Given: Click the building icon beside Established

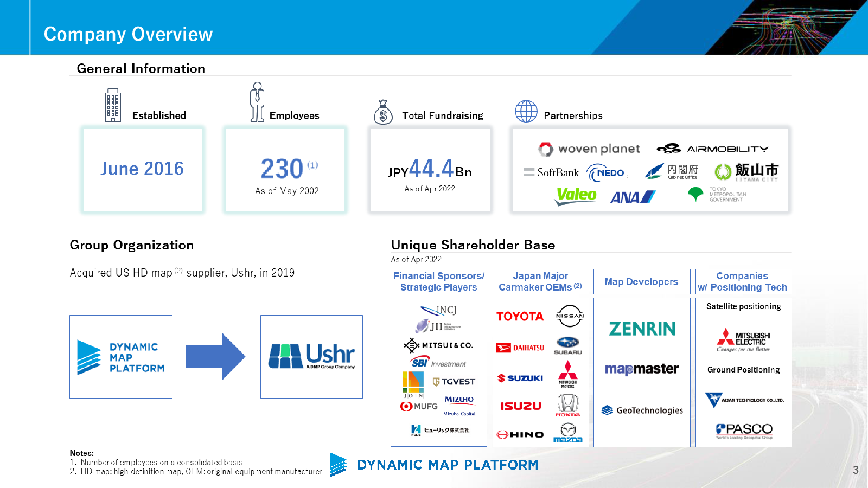Looking at the screenshot, I should pyautogui.click(x=113, y=105).
